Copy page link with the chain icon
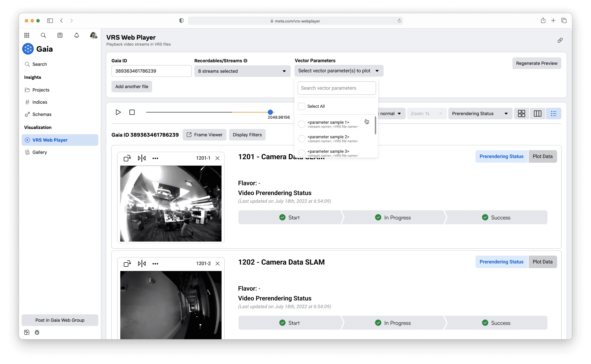Image resolution: width=591 pixels, height=364 pixels. [x=560, y=40]
